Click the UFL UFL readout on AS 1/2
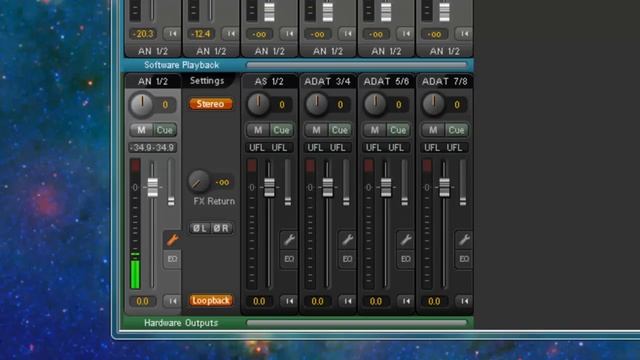The height and width of the screenshot is (360, 640). [x=269, y=147]
